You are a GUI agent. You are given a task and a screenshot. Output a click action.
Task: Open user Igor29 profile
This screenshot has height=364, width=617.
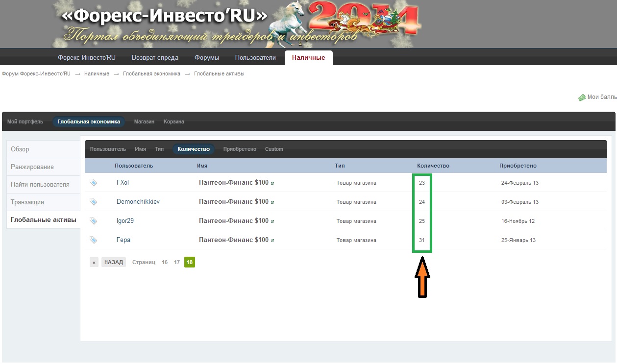point(125,220)
